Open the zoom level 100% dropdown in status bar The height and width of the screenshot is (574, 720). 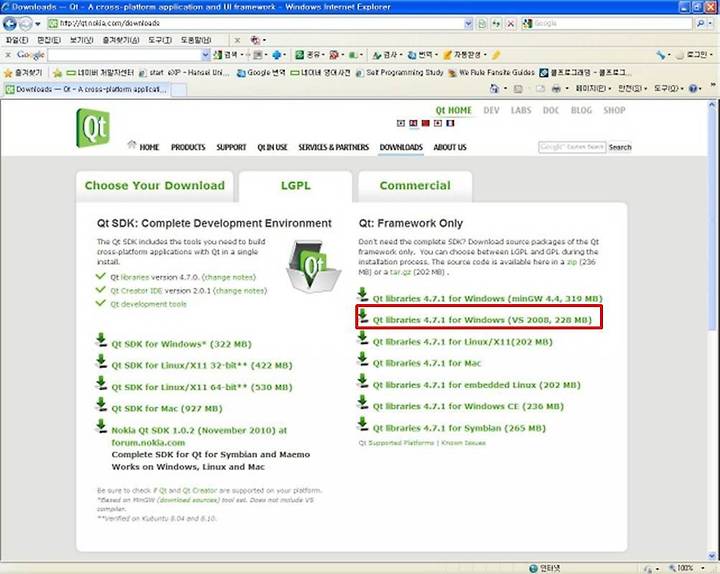703,568
